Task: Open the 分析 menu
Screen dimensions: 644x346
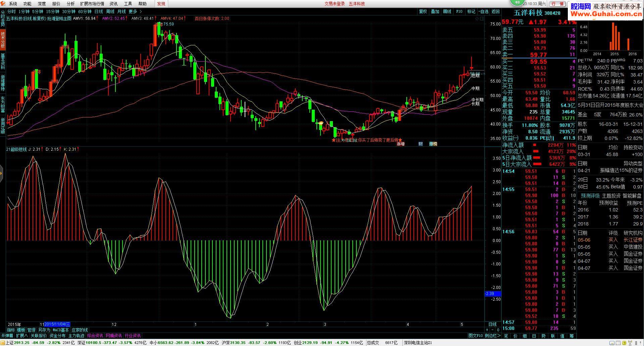Action: (x=70, y=4)
